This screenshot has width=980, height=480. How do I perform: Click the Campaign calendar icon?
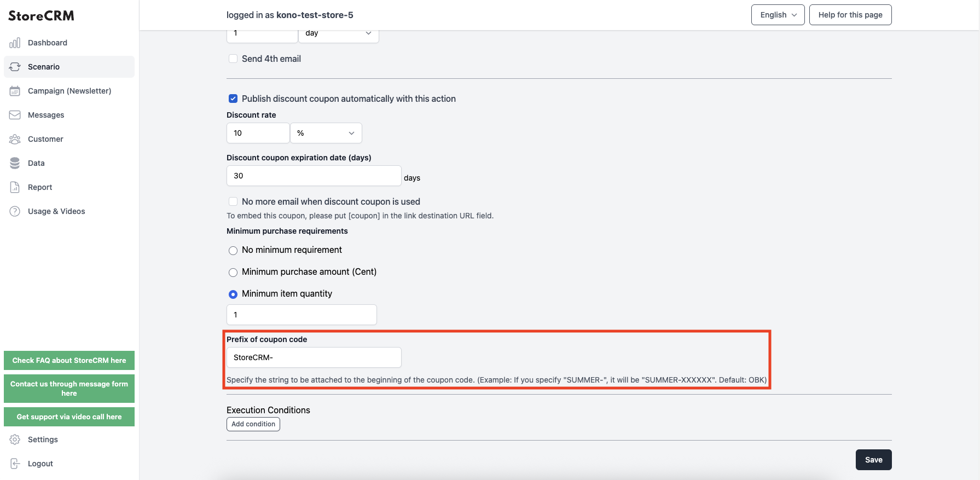point(15,91)
